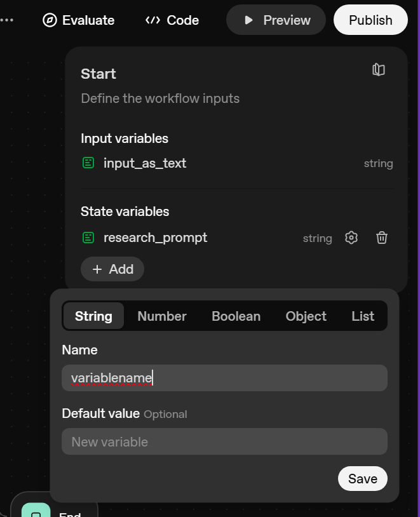Viewport: 420px width, 517px height.
Task: Open the Evaluate compass option
Action: 79,20
